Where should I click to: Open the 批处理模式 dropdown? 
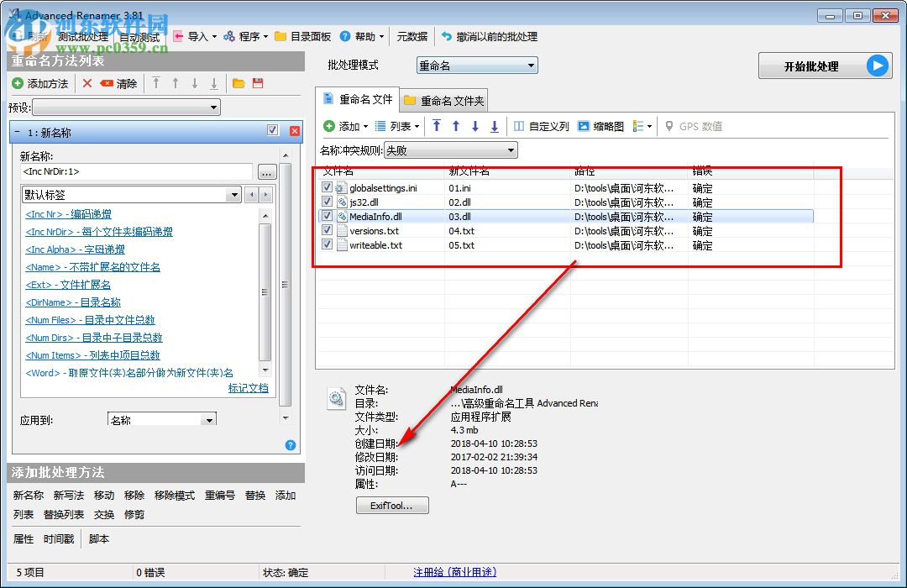pyautogui.click(x=476, y=65)
